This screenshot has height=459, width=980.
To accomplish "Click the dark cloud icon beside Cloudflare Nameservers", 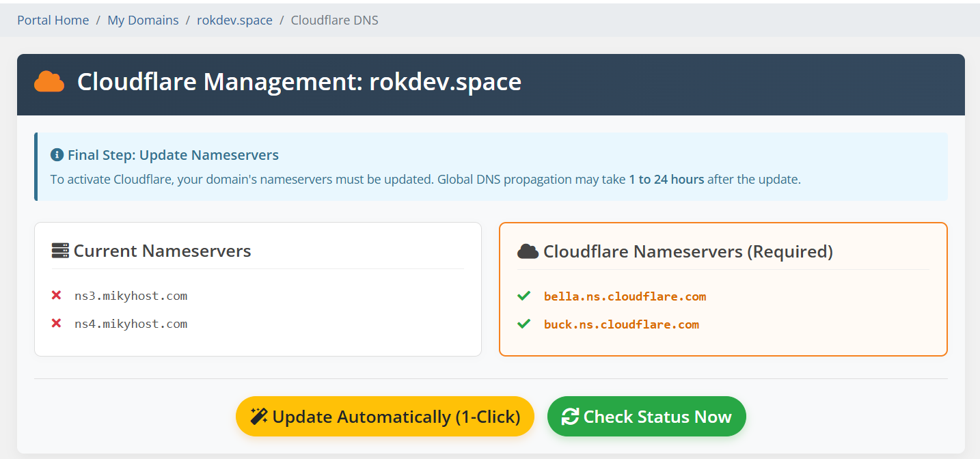I will click(x=528, y=251).
